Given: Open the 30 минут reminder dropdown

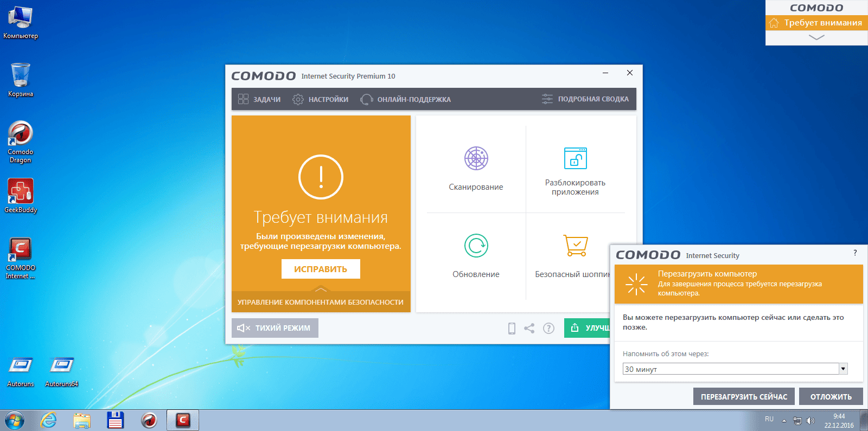Looking at the screenshot, I should (x=735, y=369).
